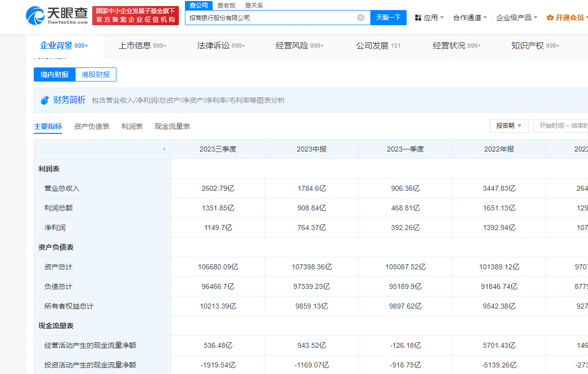Switch to the 现金流量表 tab
This screenshot has height=374, width=588.
[x=172, y=126]
